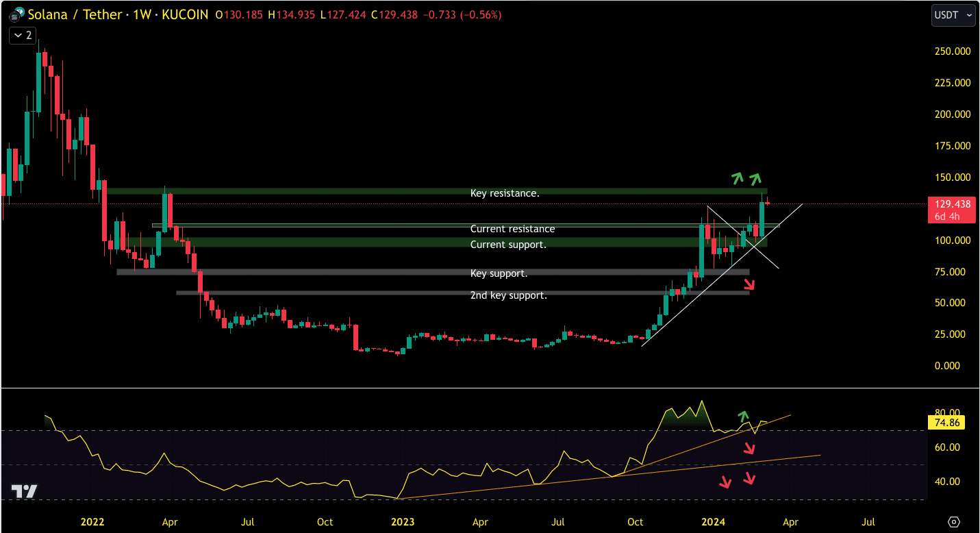Click the open value O130.185
The image size is (980, 533).
coord(239,14)
